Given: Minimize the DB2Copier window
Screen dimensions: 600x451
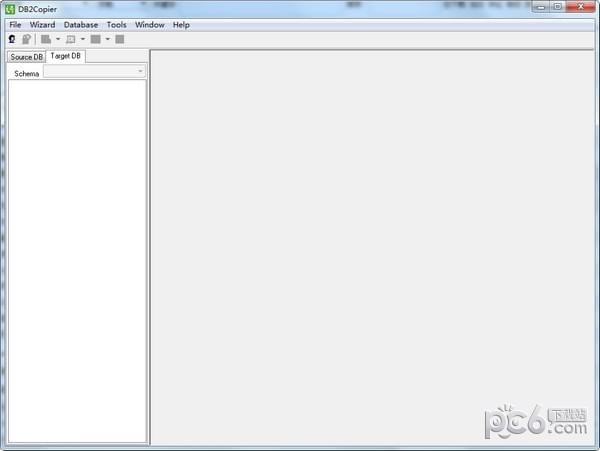Looking at the screenshot, I should click(541, 7).
